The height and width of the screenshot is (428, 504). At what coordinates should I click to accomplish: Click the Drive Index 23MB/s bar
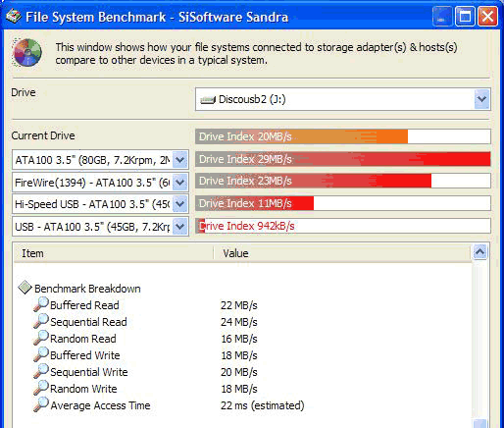pyautogui.click(x=343, y=181)
